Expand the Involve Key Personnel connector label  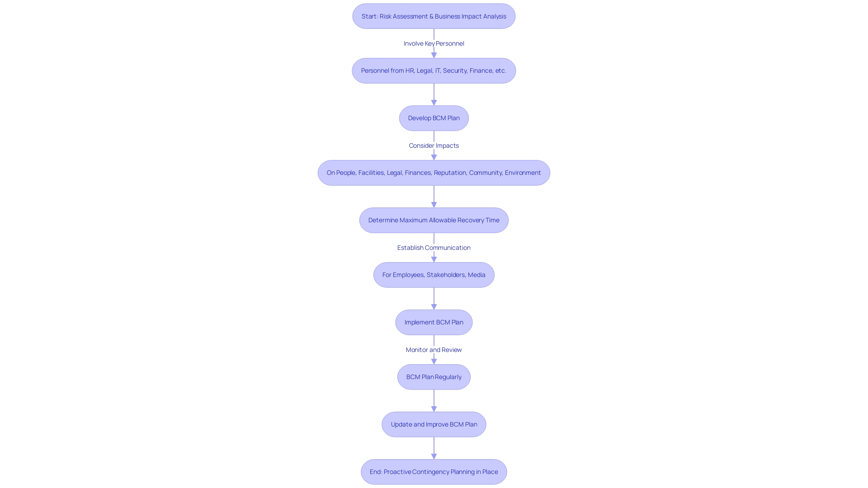tap(434, 43)
